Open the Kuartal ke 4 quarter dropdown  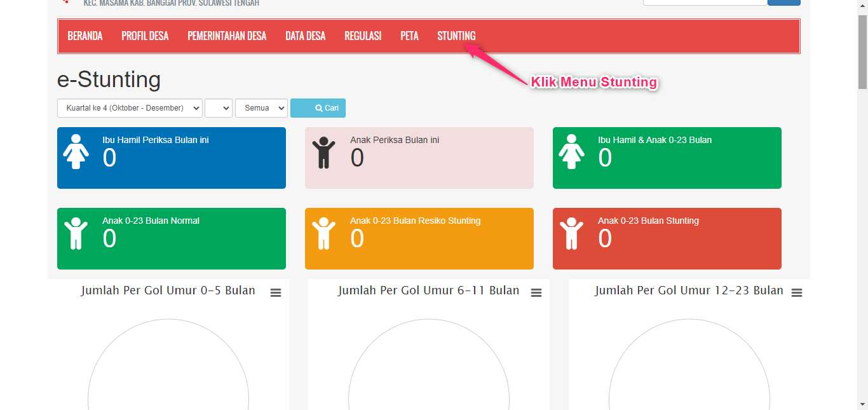130,108
